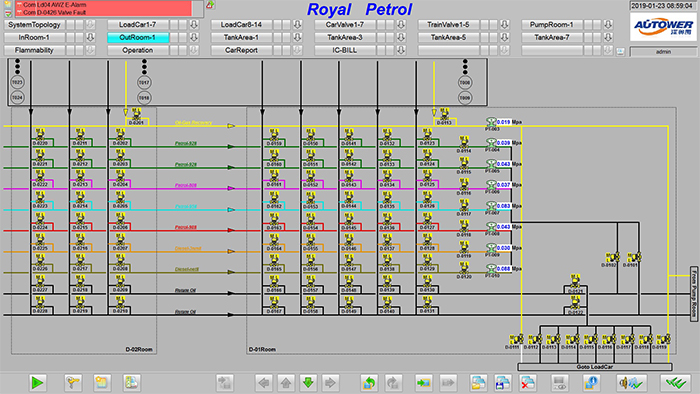The height and width of the screenshot is (394, 700).
Task: Switch to the InRoom-1 page
Action: [x=34, y=37]
